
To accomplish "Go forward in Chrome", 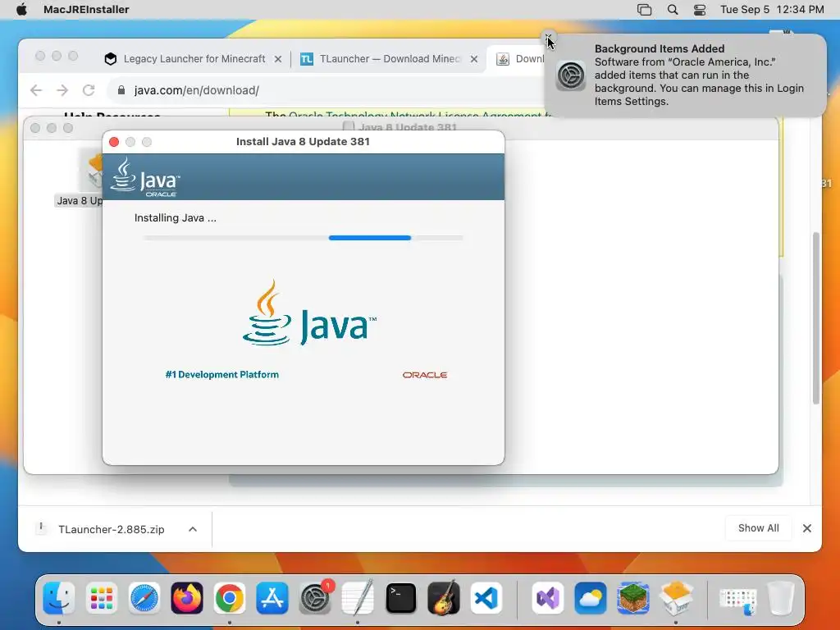I will point(62,90).
